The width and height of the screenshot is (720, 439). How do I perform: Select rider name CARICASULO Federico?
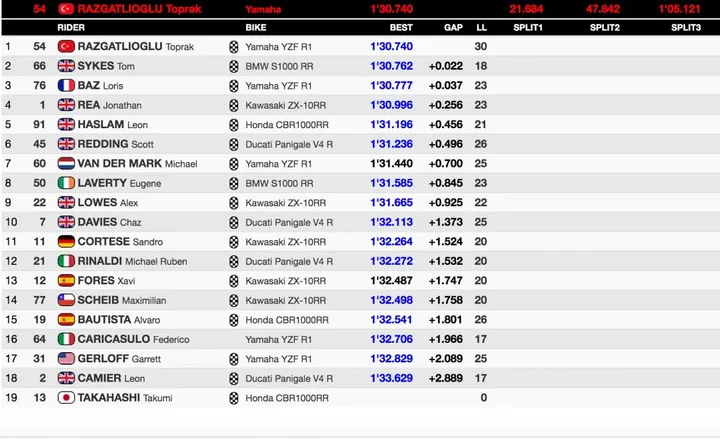click(133, 339)
